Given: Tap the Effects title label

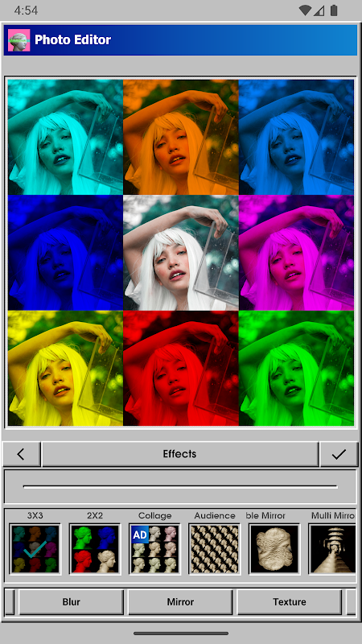Looking at the screenshot, I should coord(179,454).
